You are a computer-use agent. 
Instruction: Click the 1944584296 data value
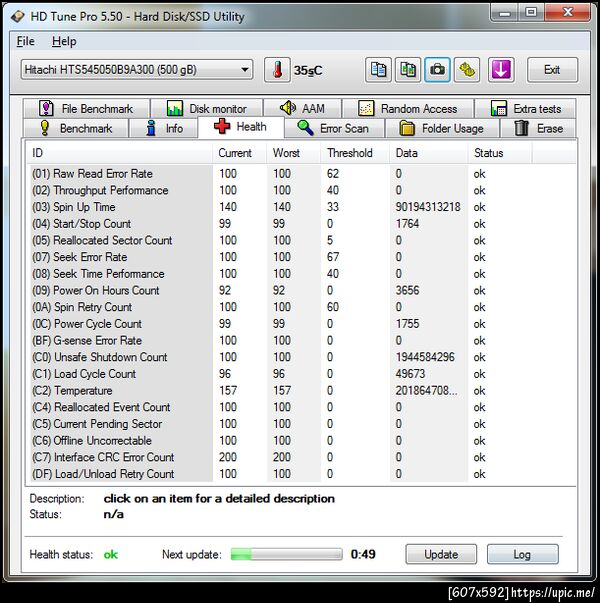[x=425, y=357]
